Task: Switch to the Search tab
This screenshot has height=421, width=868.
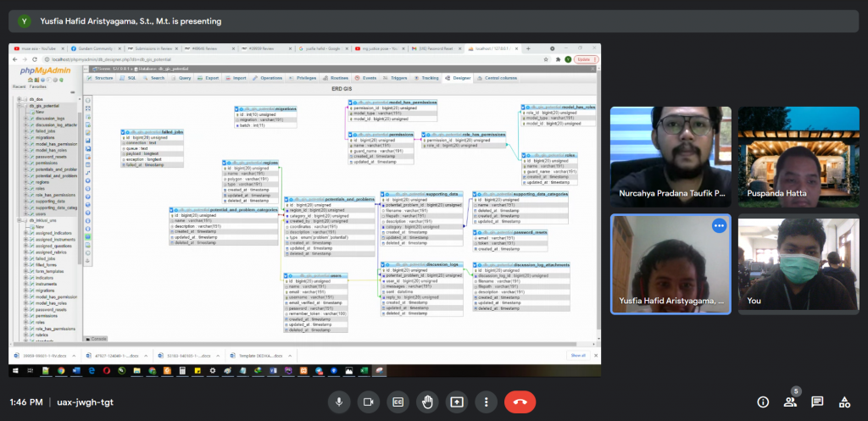Action: [x=154, y=78]
